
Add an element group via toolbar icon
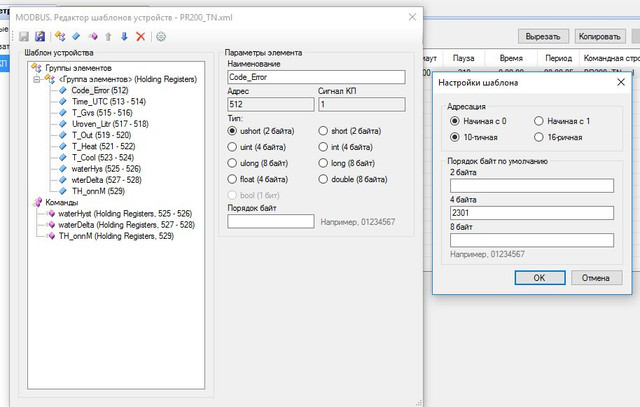tap(60, 37)
